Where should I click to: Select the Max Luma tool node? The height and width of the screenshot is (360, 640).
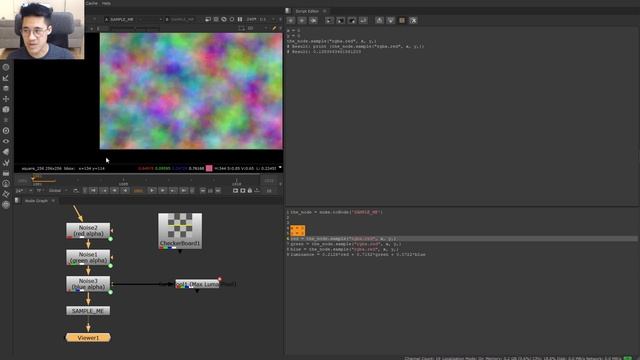198,284
